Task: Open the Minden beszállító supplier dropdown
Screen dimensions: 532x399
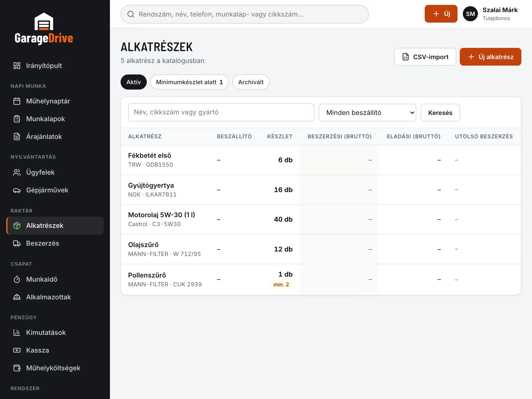Action: [x=367, y=113]
